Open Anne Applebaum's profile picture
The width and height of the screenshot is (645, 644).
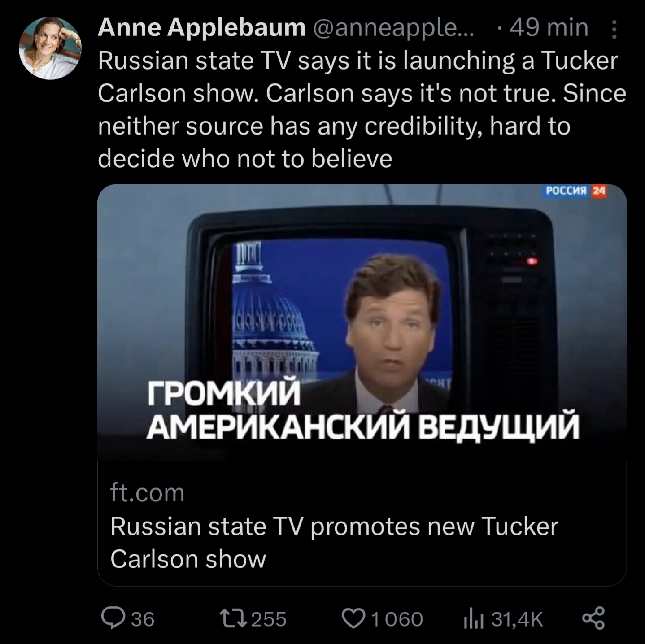(50, 48)
